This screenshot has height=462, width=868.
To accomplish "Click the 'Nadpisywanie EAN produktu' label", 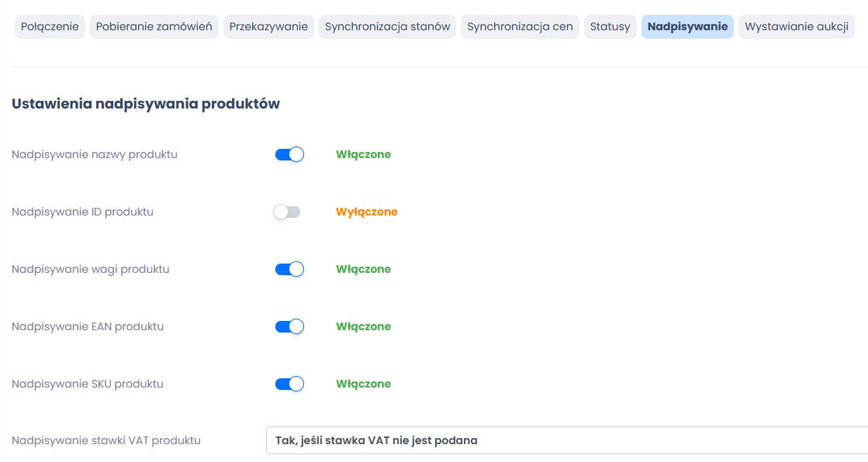I will pos(88,326).
